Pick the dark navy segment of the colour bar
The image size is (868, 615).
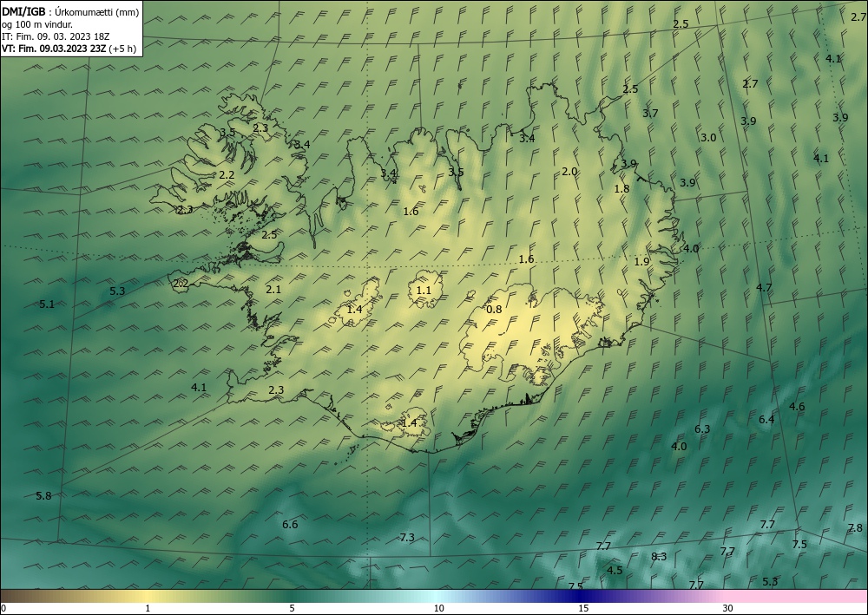coord(578,596)
